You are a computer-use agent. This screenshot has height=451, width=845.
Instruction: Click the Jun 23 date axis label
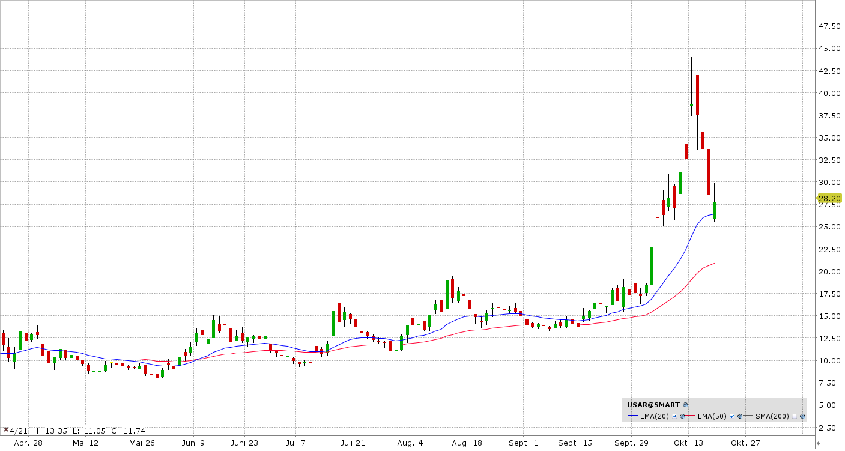click(246, 440)
